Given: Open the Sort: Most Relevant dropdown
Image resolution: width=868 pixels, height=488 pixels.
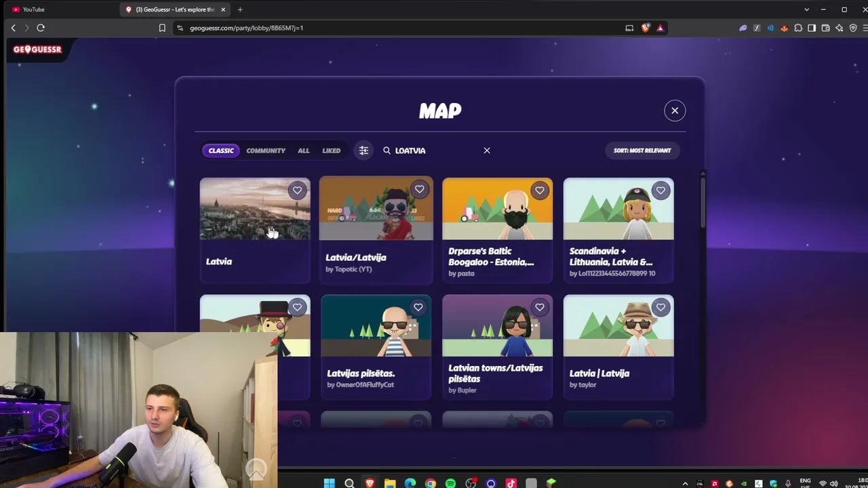Looking at the screenshot, I should 642,150.
